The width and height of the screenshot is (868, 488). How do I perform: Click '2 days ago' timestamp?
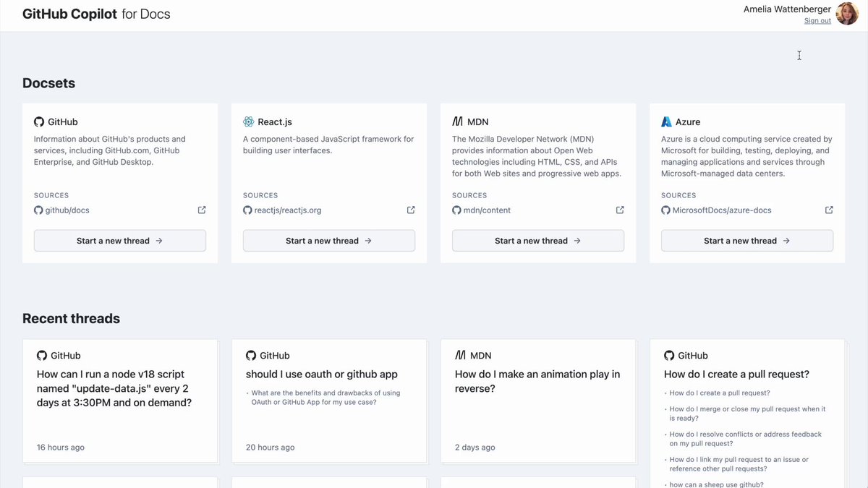[x=475, y=448]
